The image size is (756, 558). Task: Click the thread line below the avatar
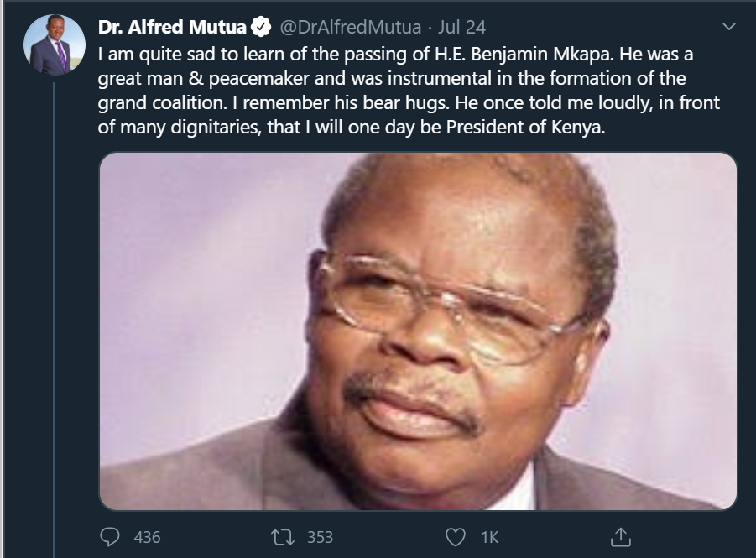pos(55,319)
